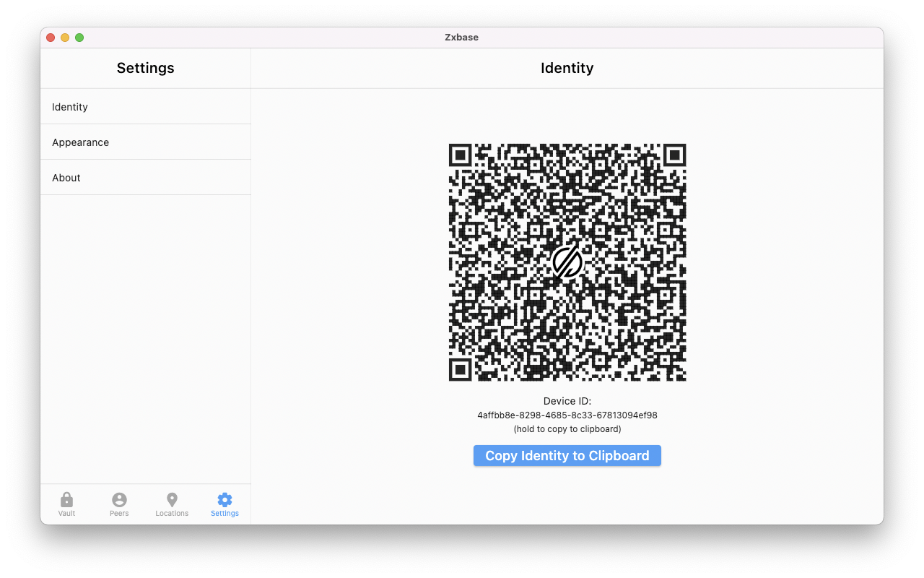Open Appearance settings row

pyautogui.click(x=145, y=142)
